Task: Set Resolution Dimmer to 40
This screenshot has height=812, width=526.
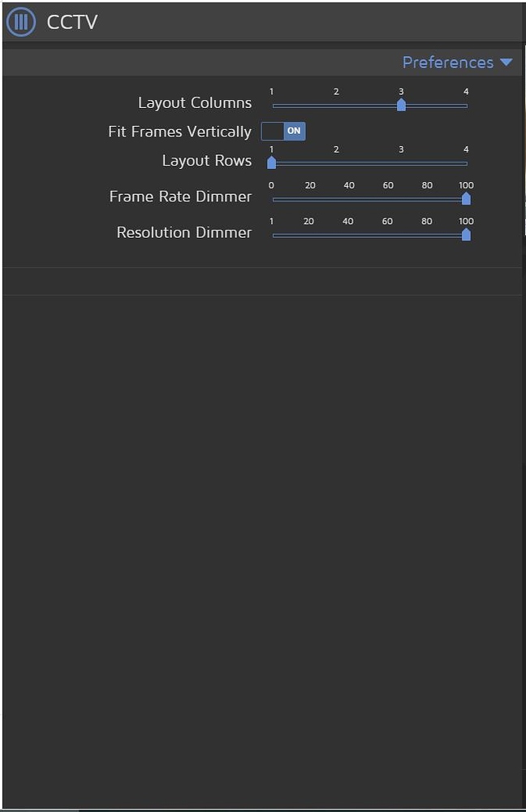Action: click(349, 235)
